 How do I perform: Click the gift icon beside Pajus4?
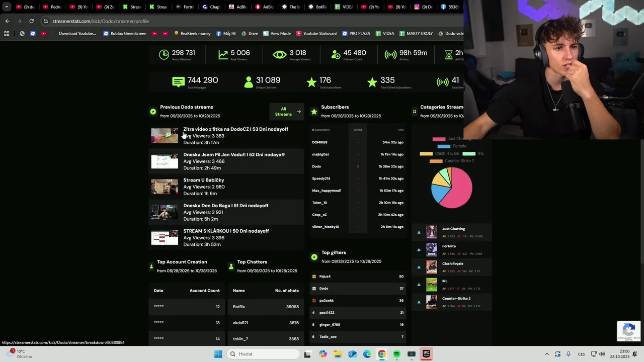click(314, 277)
